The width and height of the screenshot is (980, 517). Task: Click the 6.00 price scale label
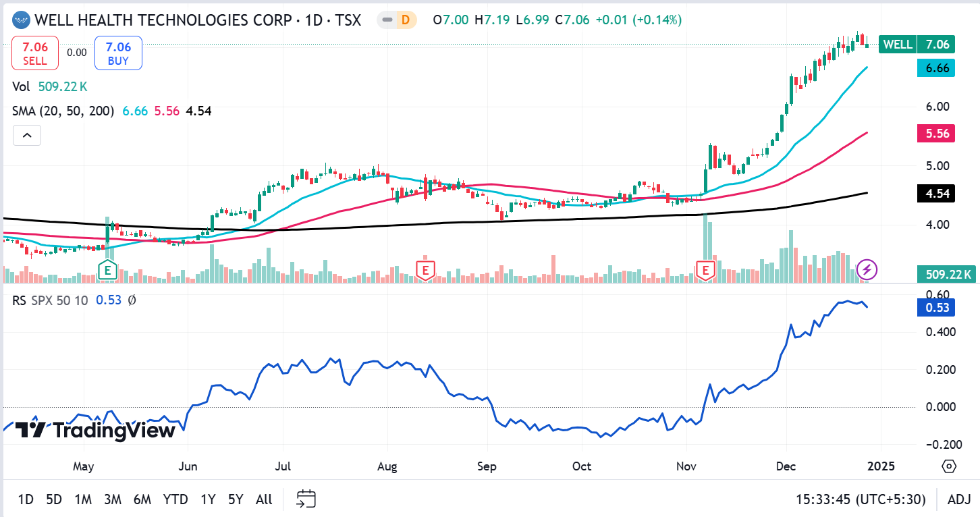click(937, 107)
